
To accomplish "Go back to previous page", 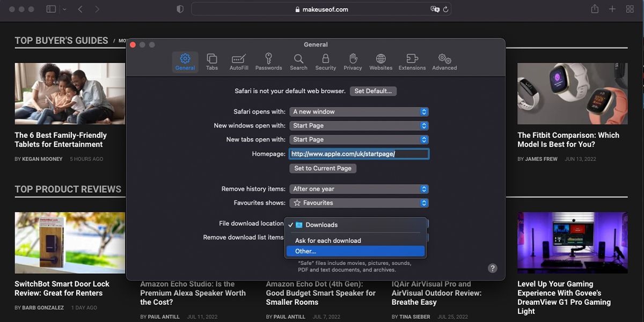I will 80,9.
